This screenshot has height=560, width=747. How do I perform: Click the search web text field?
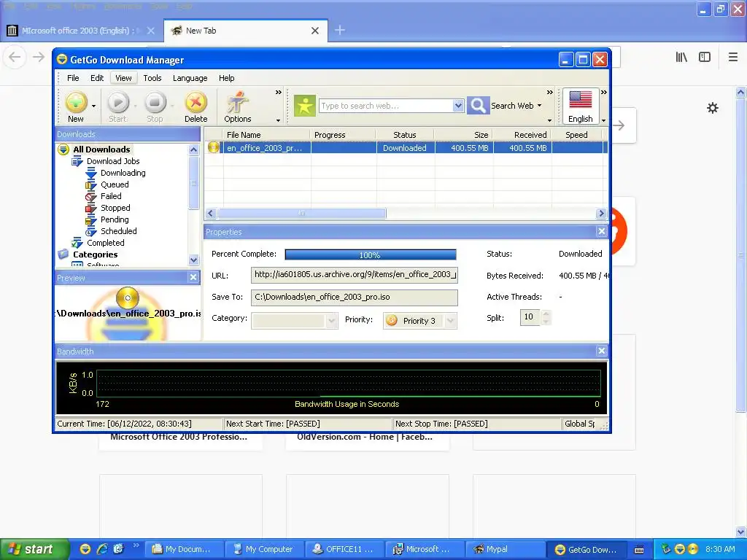387,106
